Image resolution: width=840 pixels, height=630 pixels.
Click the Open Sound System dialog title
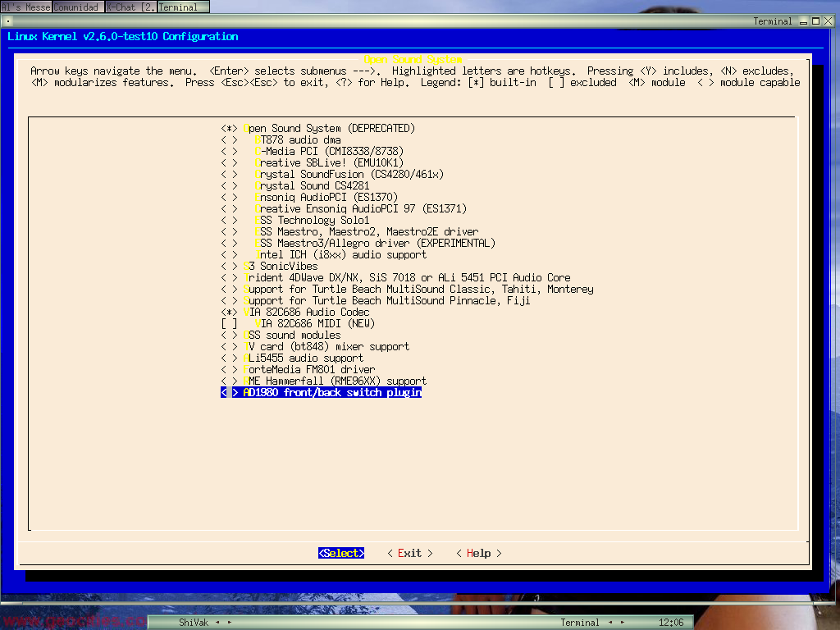pos(413,59)
